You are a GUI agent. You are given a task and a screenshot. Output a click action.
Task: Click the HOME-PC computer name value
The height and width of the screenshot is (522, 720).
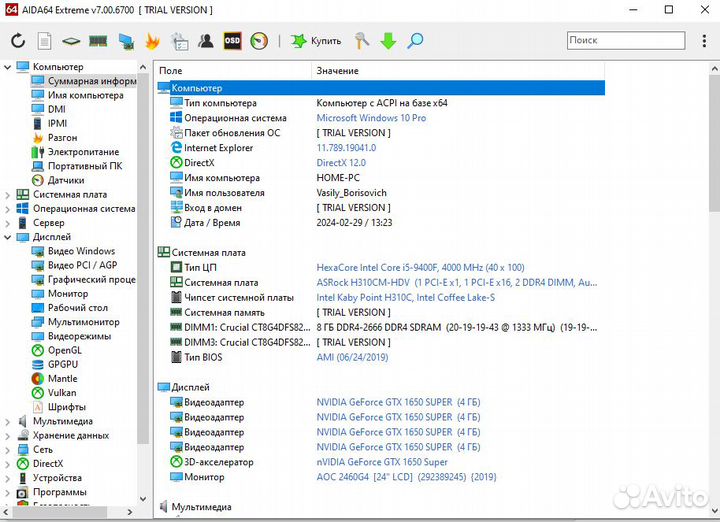point(338,178)
